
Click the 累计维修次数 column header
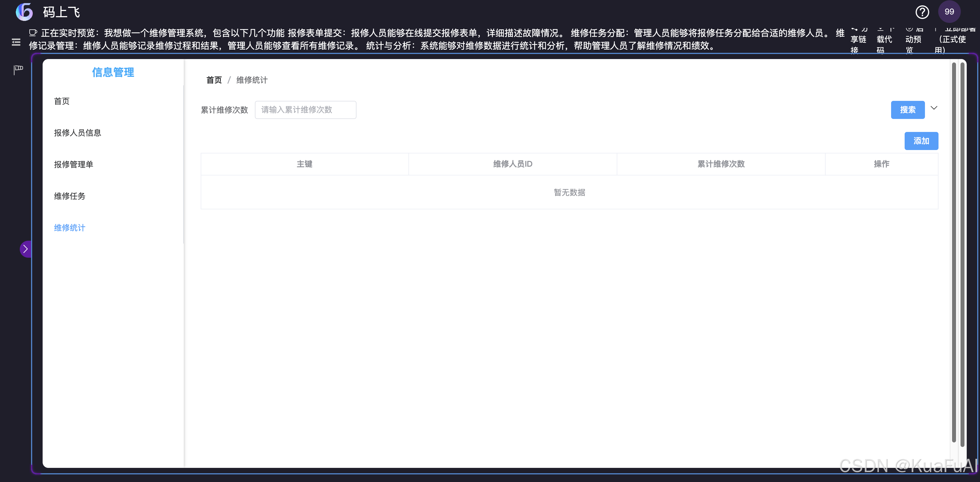pyautogui.click(x=721, y=164)
